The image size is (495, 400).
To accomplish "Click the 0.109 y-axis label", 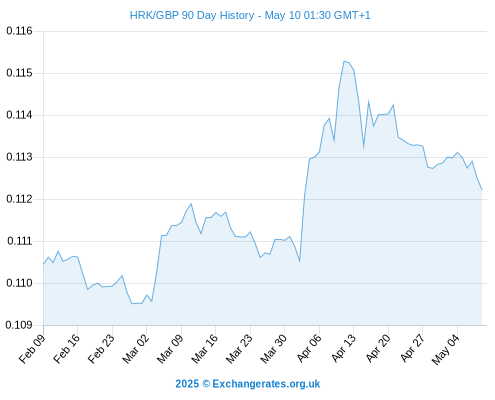I will (19, 325).
